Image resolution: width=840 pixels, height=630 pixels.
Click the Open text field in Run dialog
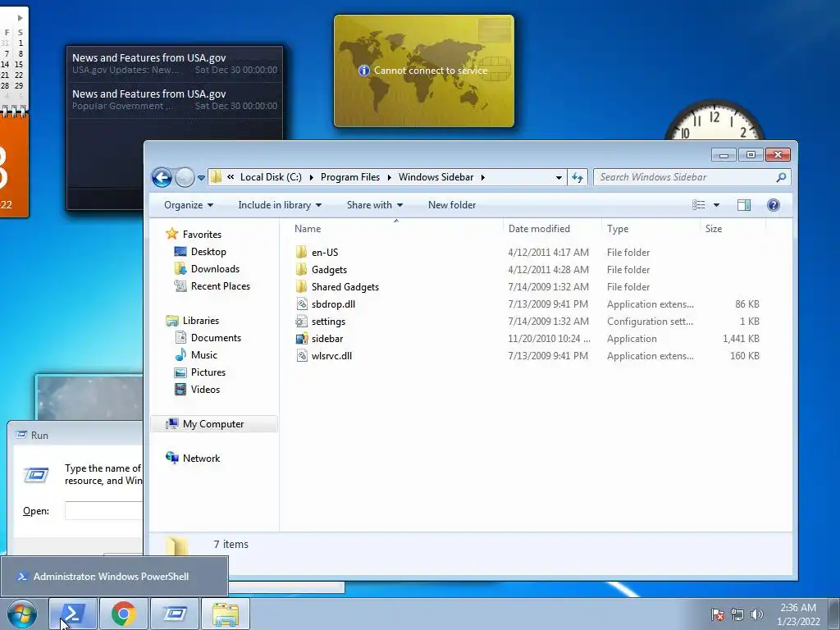[x=103, y=510]
